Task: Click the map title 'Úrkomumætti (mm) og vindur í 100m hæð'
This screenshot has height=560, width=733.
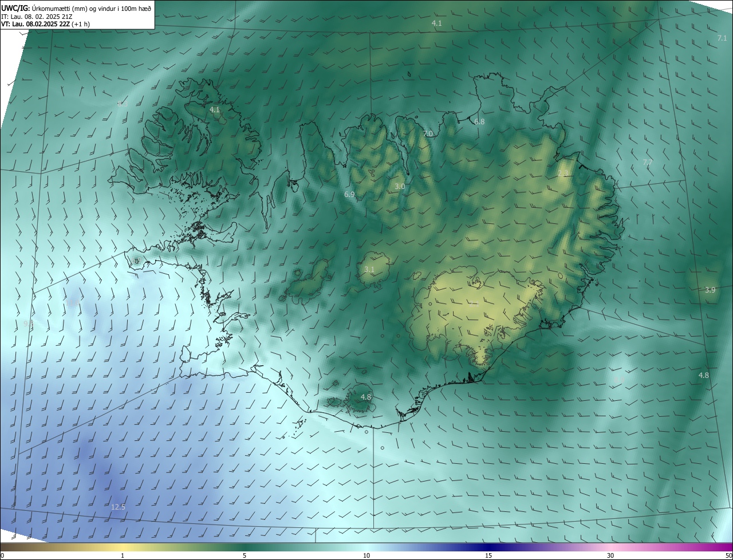Action: [92, 8]
